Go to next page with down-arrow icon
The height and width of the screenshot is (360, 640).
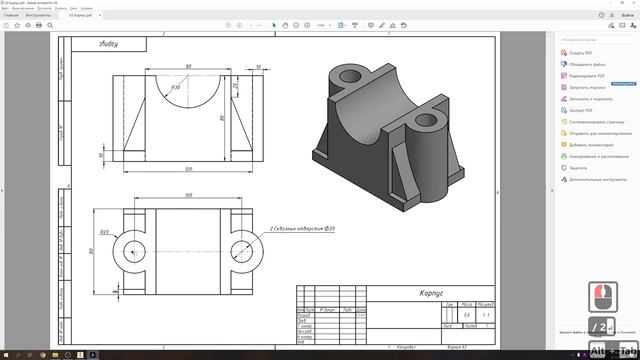click(x=240, y=25)
